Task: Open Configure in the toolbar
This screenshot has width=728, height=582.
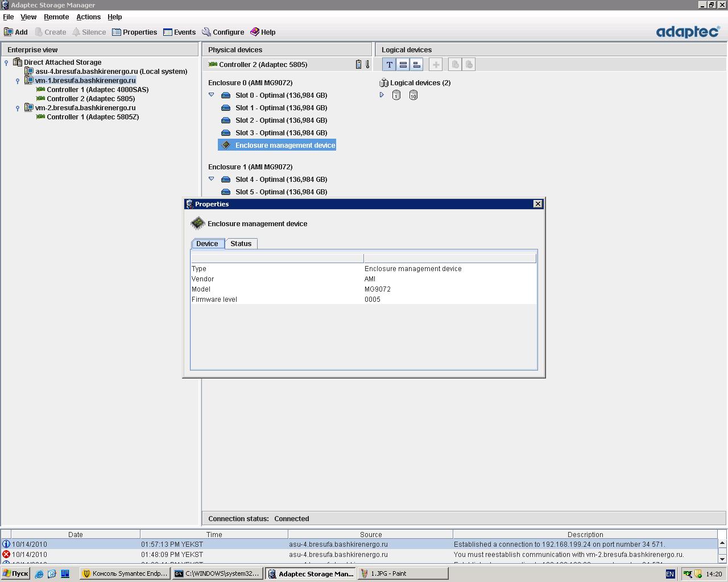Action: pyautogui.click(x=223, y=32)
